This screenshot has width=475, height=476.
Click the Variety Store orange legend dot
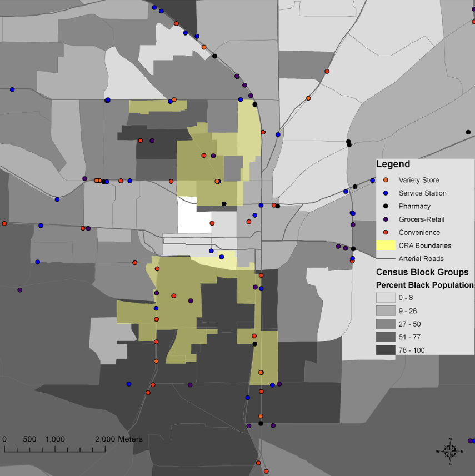click(386, 180)
